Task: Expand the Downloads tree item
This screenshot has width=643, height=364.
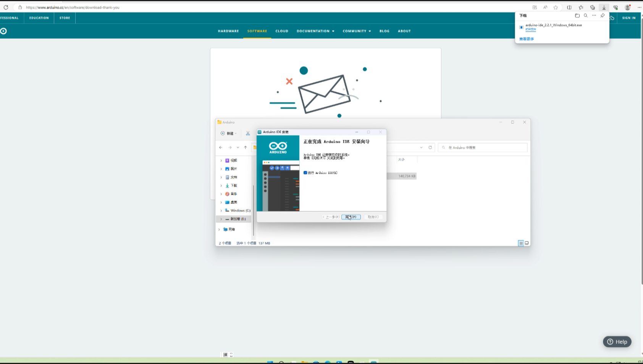Action: coord(221,186)
